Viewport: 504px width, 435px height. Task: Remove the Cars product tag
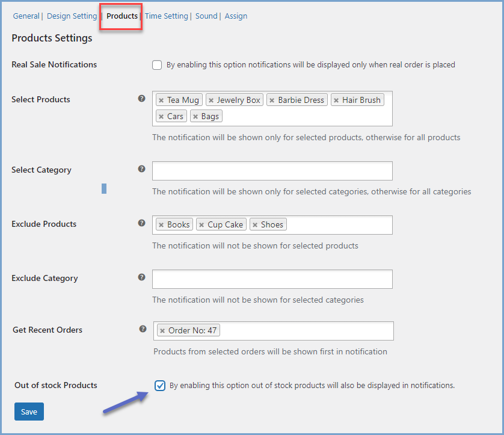[x=160, y=116]
